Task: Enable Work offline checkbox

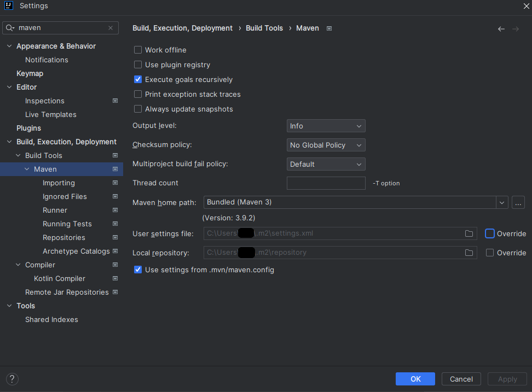Action: pyautogui.click(x=138, y=50)
